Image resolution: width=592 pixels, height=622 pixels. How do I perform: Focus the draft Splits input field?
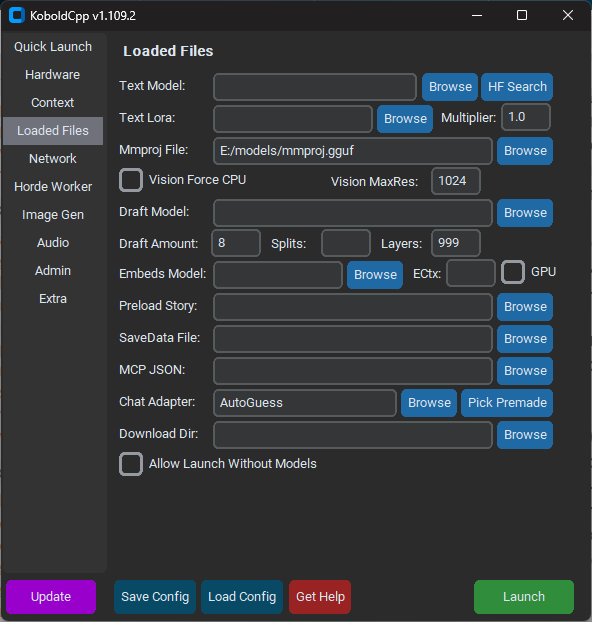[346, 243]
